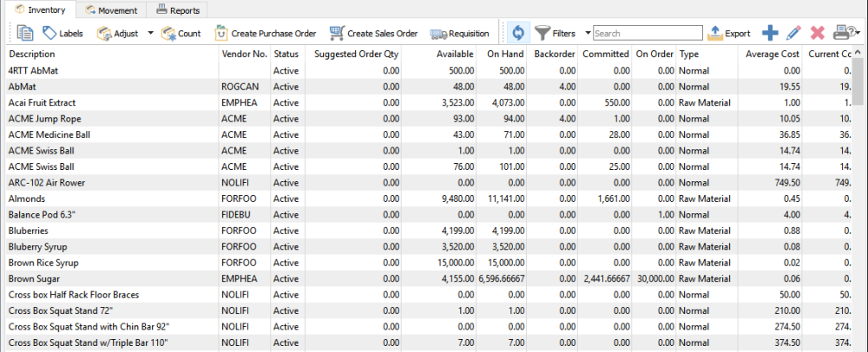Click On Hand value 6,596.66667
Image resolution: width=868 pixels, height=352 pixels.
click(501, 279)
